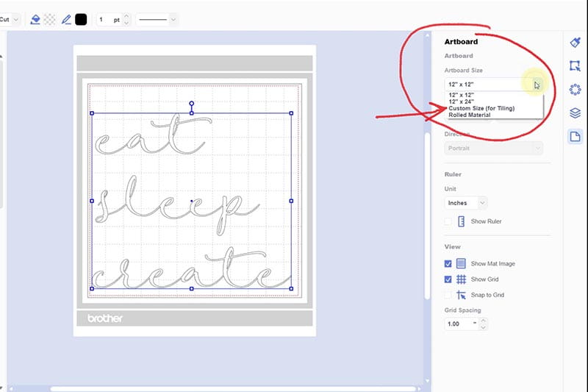Select Rolled Material from the list
This screenshot has height=392, width=588.
[x=469, y=115]
